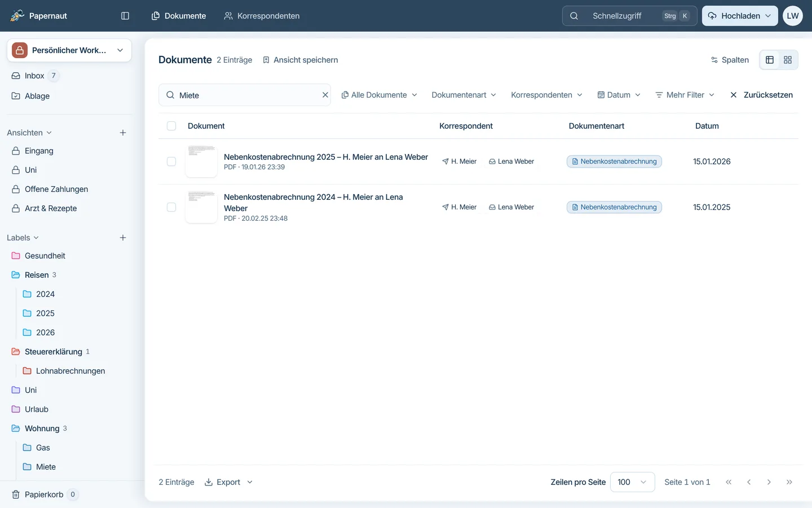Open thumbnail of Nebenkostenabrechnung 2025 document

(201, 161)
